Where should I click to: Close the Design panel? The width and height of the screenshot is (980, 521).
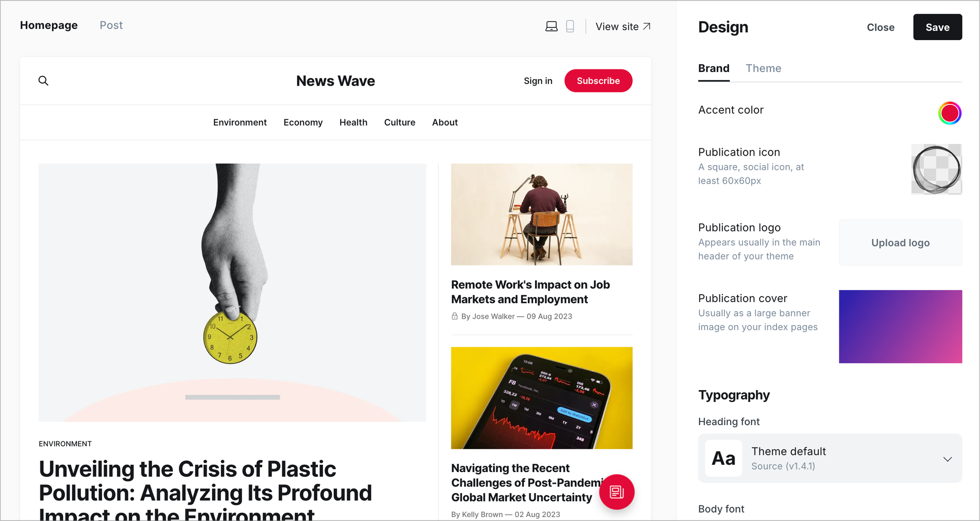point(881,27)
